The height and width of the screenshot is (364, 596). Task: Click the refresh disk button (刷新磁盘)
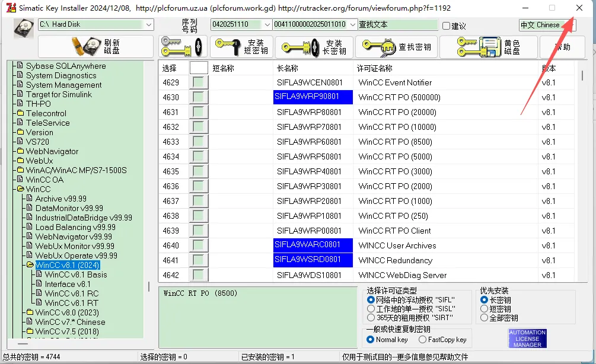[96, 46]
